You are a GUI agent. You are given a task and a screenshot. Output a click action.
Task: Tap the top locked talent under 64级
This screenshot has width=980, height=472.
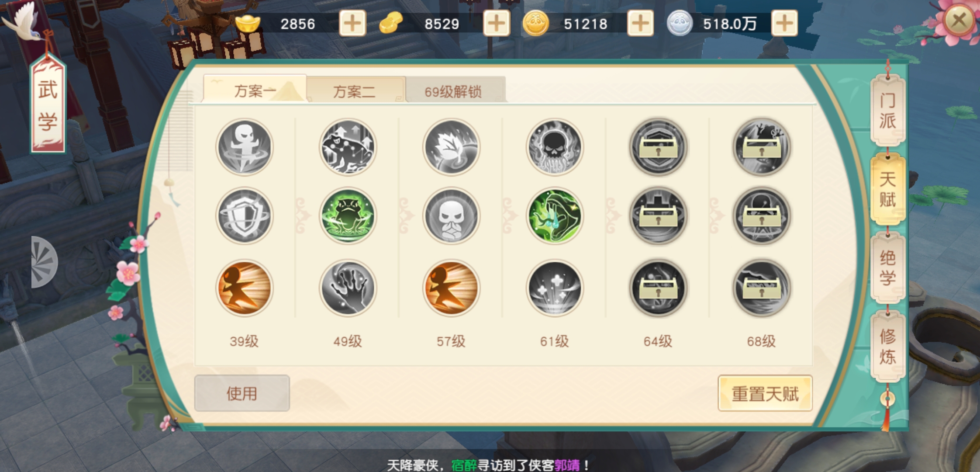(x=658, y=147)
